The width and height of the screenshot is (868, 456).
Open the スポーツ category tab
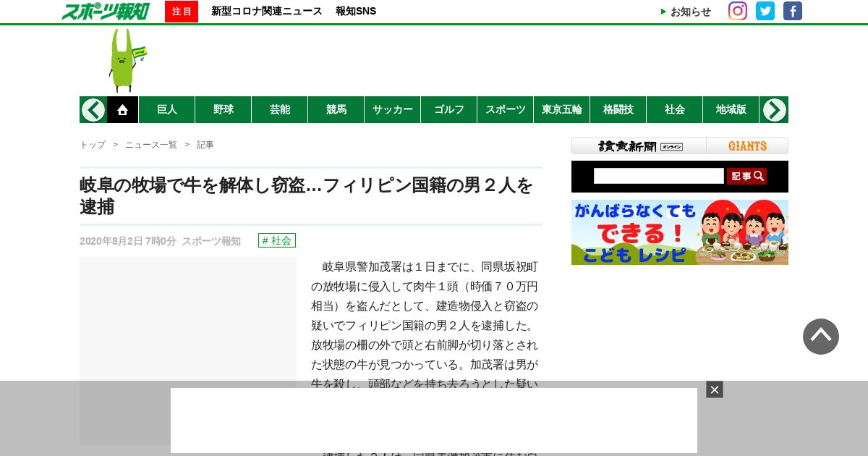tap(506, 110)
